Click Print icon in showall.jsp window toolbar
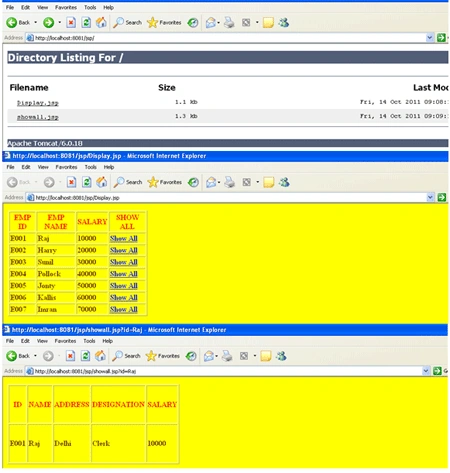This screenshot has width=450, height=473. [x=227, y=356]
